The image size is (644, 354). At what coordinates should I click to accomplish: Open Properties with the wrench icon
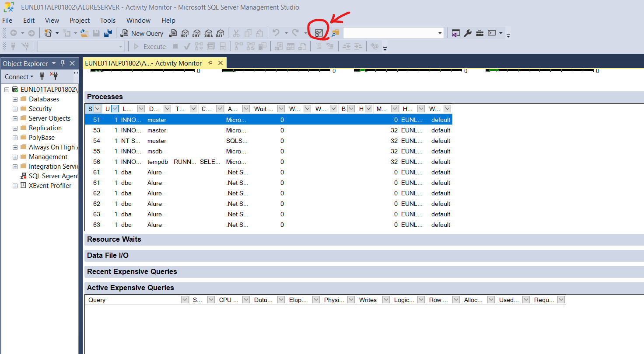coord(468,33)
